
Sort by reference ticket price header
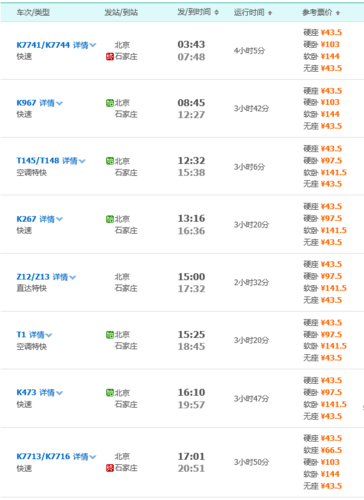click(321, 12)
